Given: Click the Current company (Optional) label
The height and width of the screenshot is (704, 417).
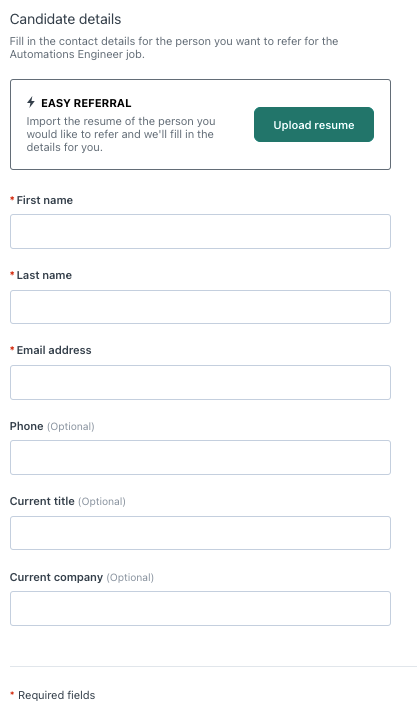Looking at the screenshot, I should click(x=82, y=577).
